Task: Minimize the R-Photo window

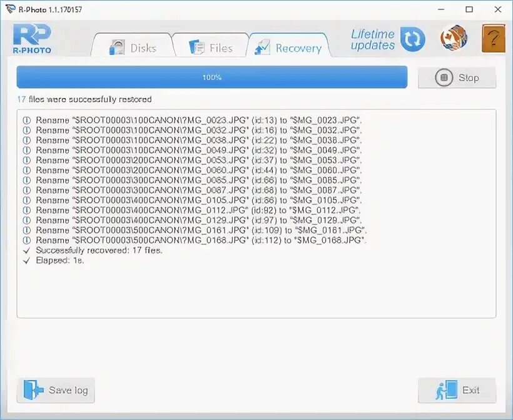Action: click(x=440, y=9)
